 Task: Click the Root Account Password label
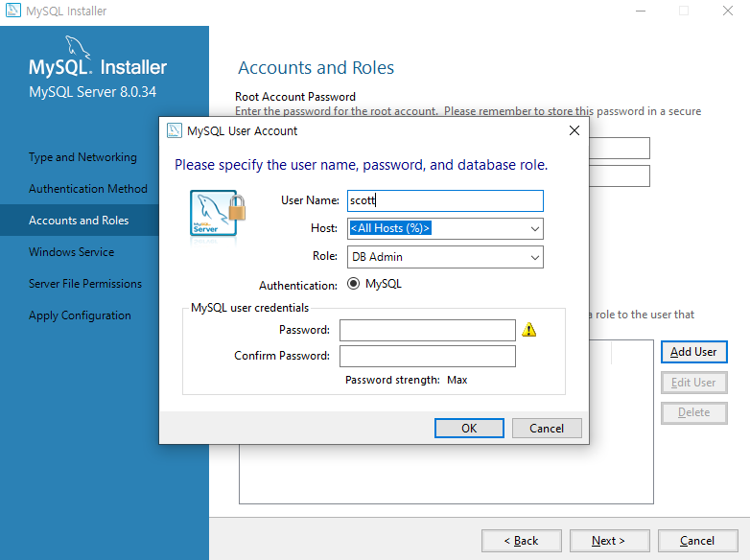pyautogui.click(x=295, y=97)
